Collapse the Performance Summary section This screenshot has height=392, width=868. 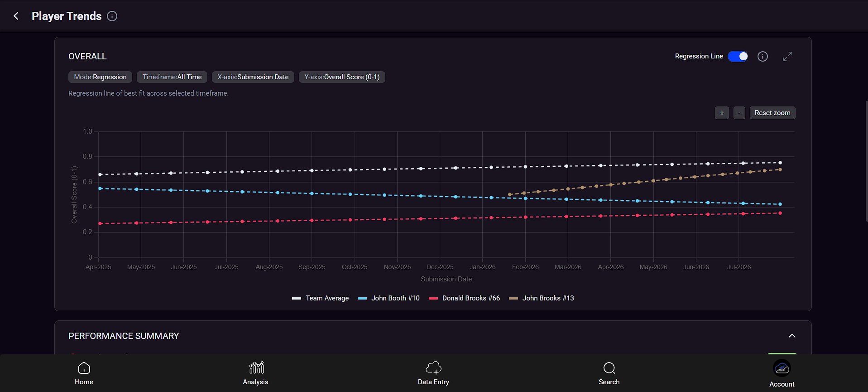(x=792, y=336)
